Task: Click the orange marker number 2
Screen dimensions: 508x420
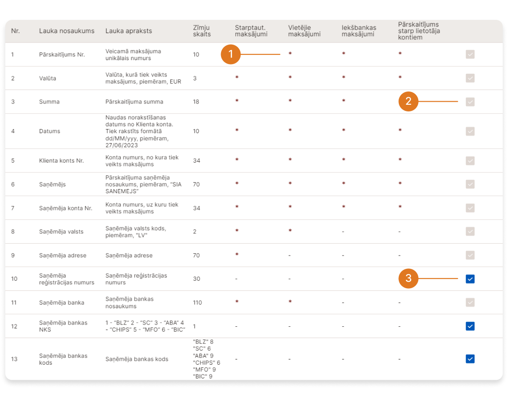Action: (x=408, y=101)
